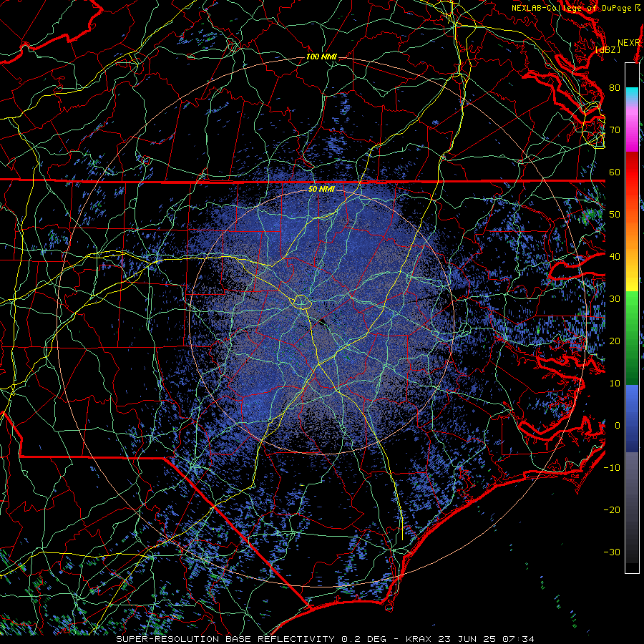Screen dimensions: 644x644
Task: Click the '50 NMI' range ring label
Action: 321,189
